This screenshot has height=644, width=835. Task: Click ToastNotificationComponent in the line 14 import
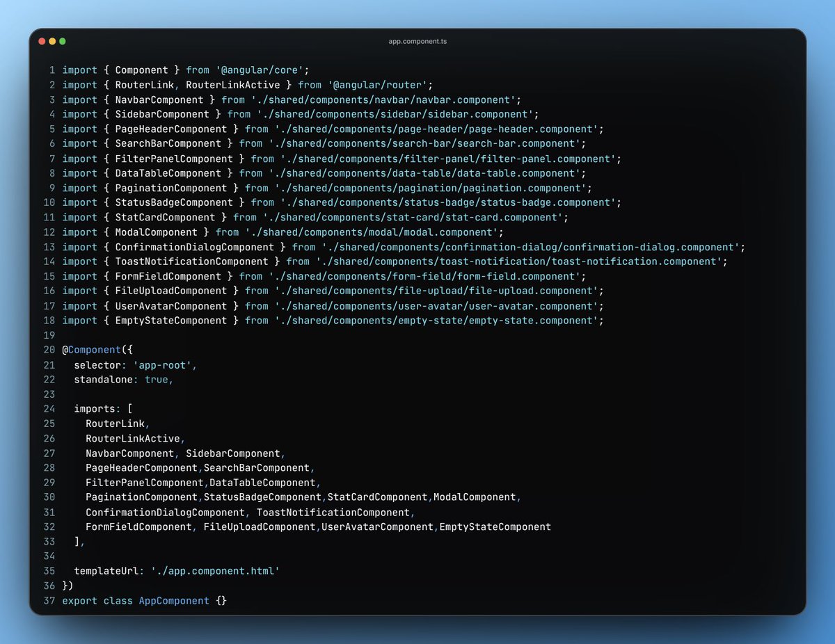(x=191, y=261)
